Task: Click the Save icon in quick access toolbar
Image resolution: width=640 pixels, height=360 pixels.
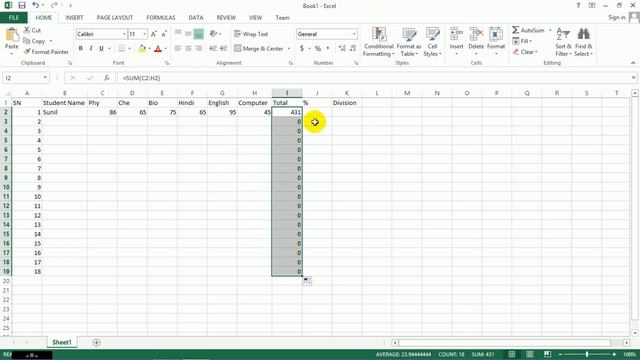Action: (x=22, y=5)
